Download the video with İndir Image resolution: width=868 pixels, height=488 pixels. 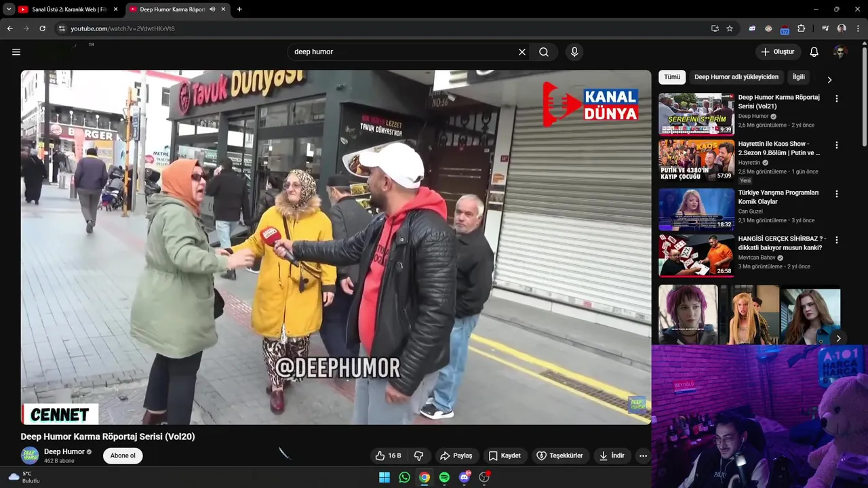612,455
